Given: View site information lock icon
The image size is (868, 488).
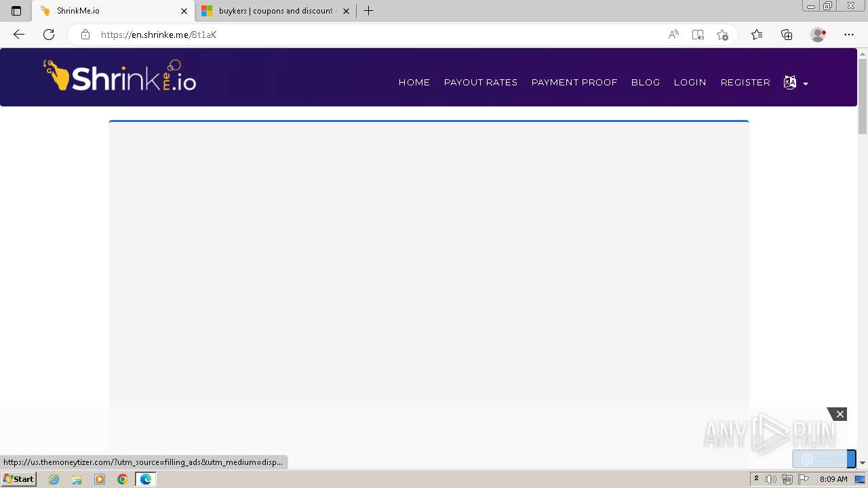Looking at the screenshot, I should click(85, 35).
